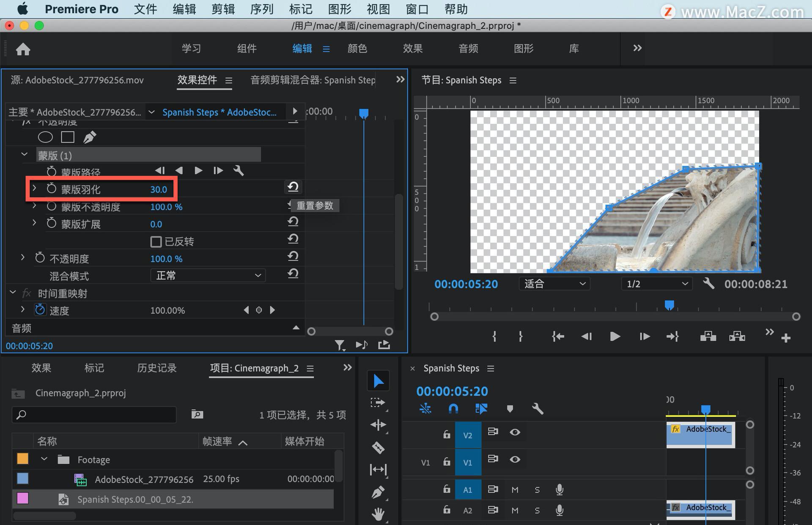Select the Selection tool
The width and height of the screenshot is (812, 525).
(378, 381)
